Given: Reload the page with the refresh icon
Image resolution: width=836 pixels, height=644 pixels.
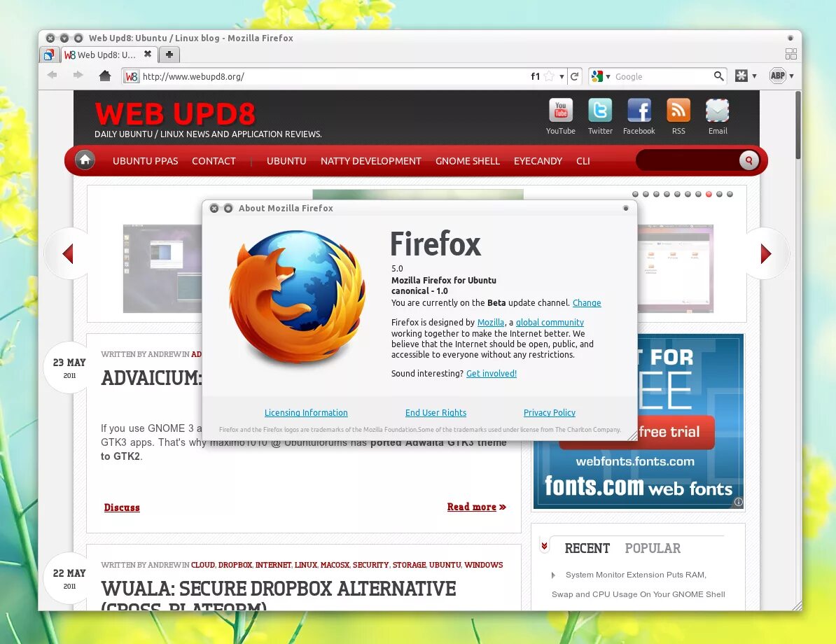Looking at the screenshot, I should click(x=574, y=76).
